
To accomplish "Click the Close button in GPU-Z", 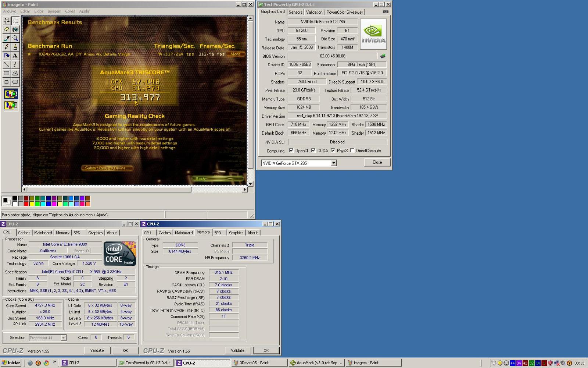I will point(377,162).
